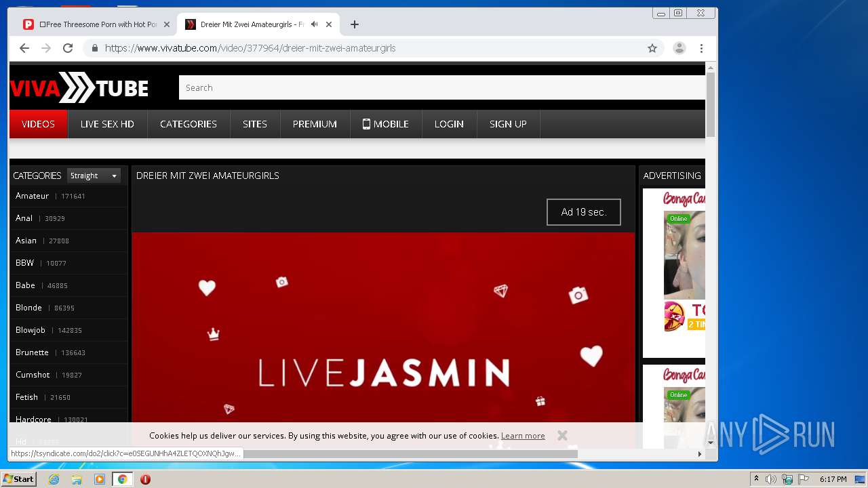Reload the current page
Screen dimensions: 868x488
[x=68, y=48]
